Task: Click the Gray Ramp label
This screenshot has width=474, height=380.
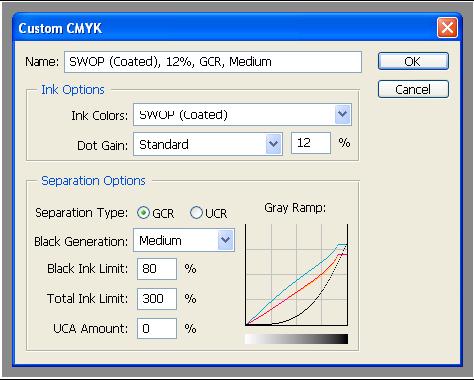Action: [295, 208]
